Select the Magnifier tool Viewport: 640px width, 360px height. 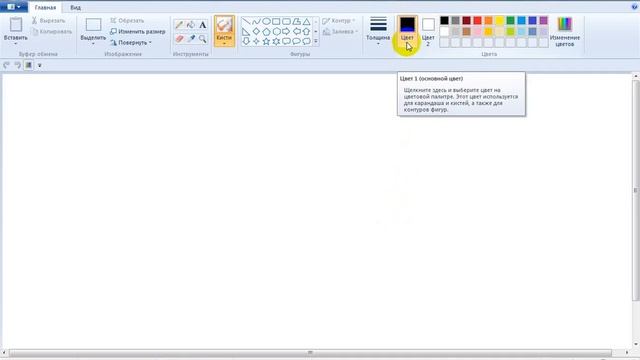pos(202,39)
